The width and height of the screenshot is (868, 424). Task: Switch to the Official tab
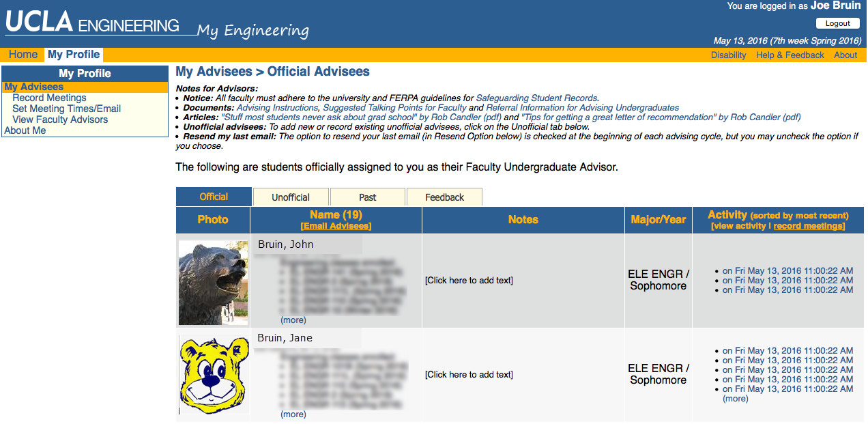(214, 197)
